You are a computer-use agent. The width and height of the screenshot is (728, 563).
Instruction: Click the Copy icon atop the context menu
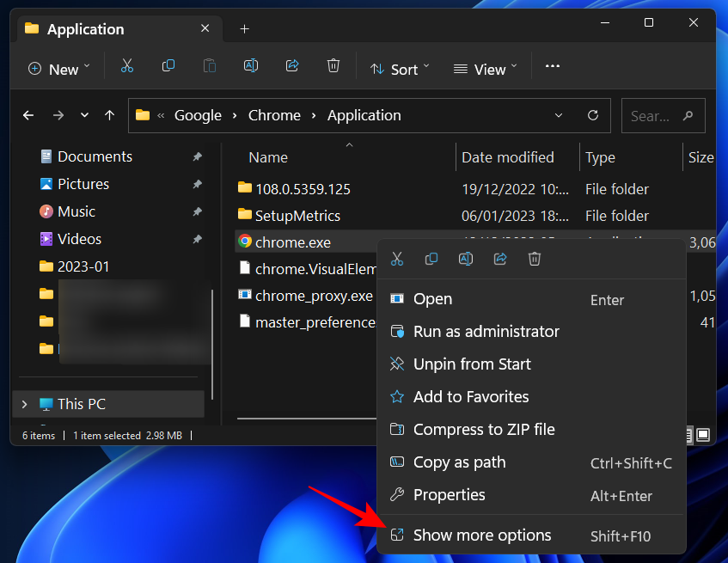(x=431, y=259)
